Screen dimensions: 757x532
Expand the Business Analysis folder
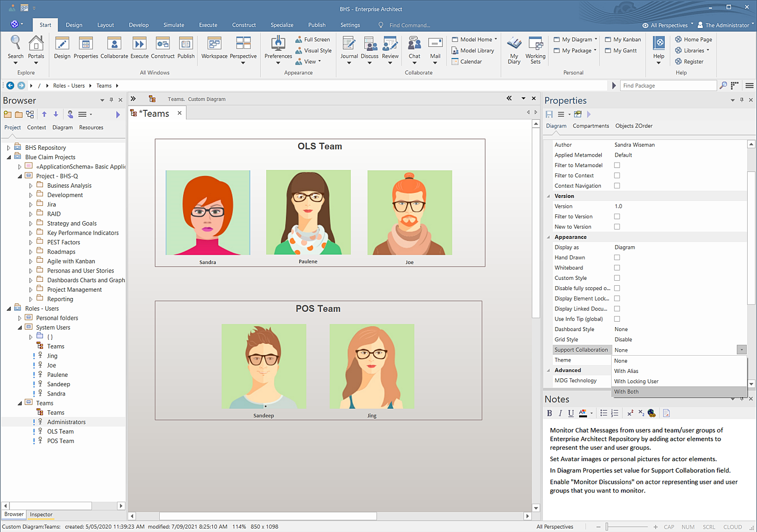(31, 186)
